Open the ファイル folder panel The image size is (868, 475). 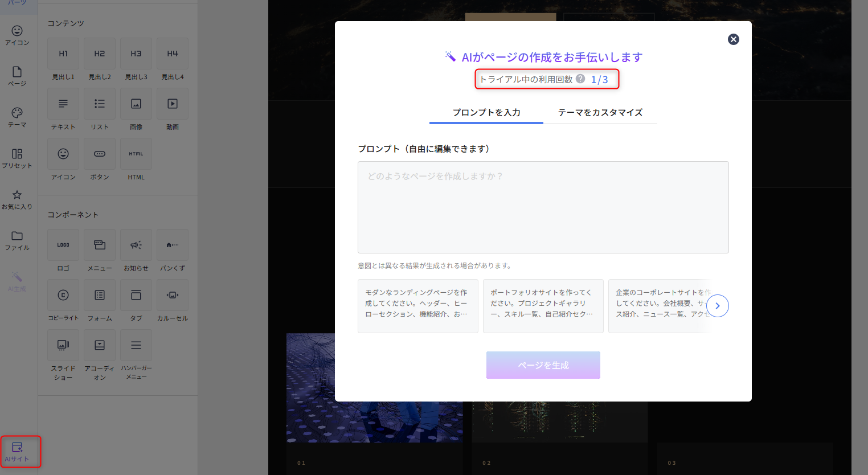click(17, 240)
